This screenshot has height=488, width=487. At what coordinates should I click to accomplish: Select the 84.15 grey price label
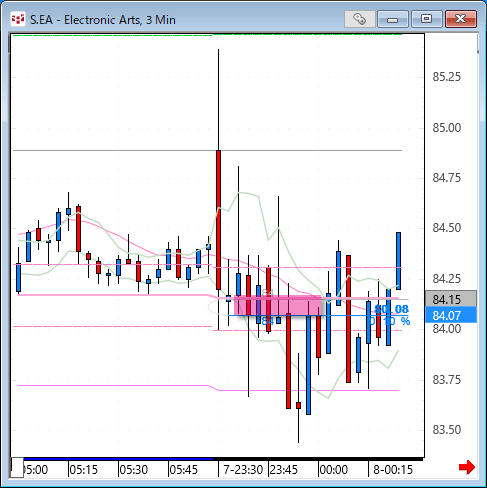coord(451,299)
